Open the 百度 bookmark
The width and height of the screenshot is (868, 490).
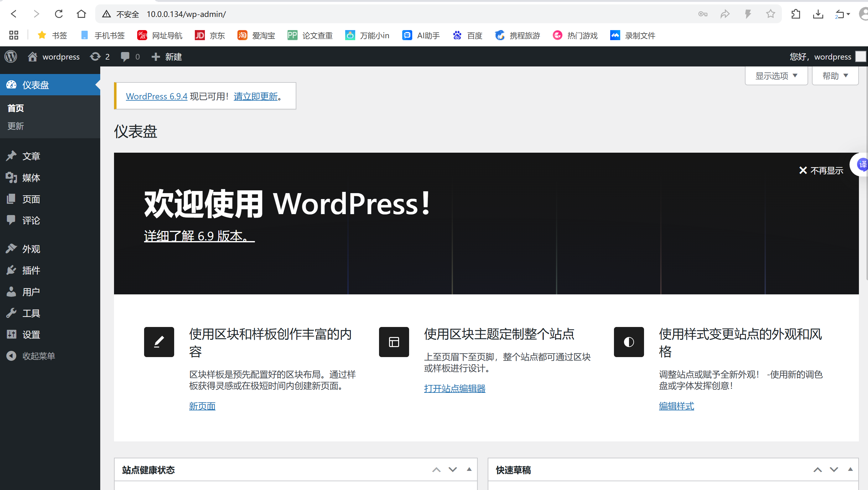(467, 35)
